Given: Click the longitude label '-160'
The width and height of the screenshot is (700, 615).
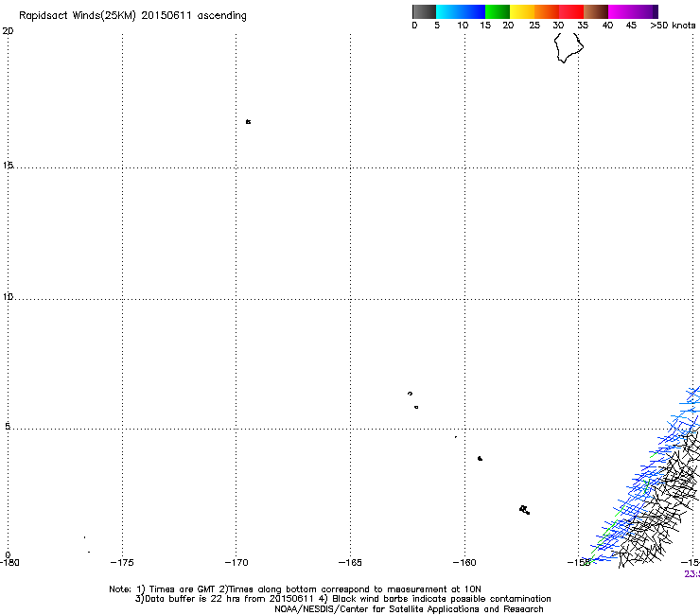Looking at the screenshot, I should (x=464, y=563).
